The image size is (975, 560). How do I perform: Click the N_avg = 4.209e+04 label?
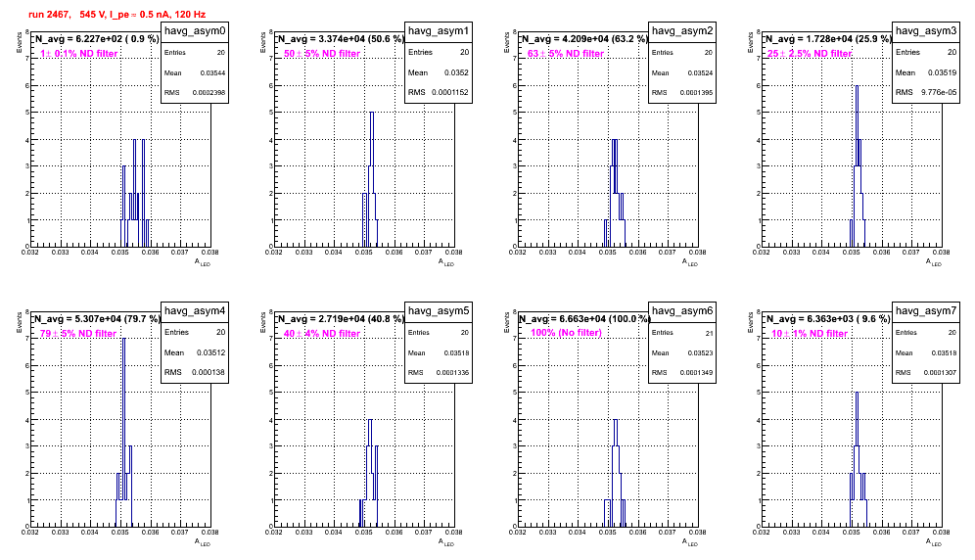point(584,39)
